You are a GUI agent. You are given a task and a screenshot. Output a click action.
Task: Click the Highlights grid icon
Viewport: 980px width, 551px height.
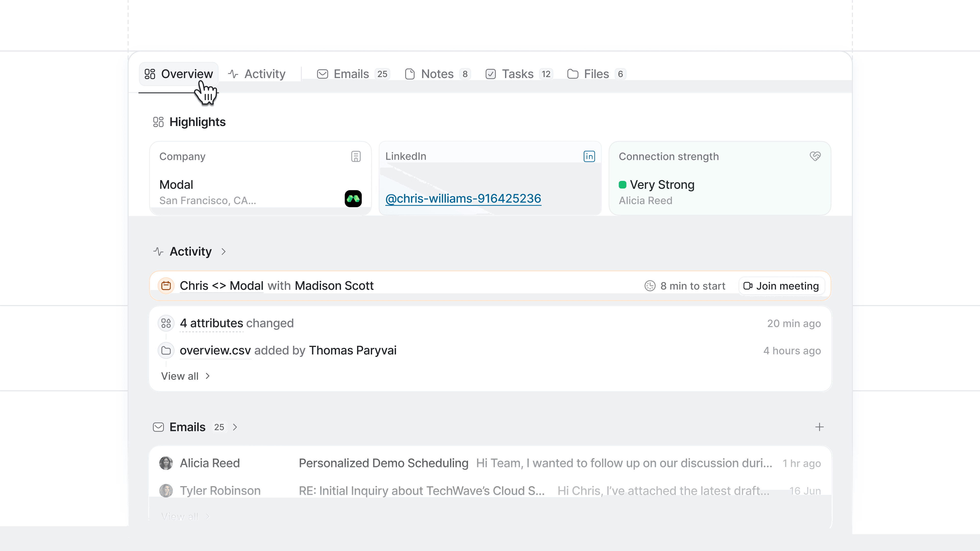click(x=158, y=122)
